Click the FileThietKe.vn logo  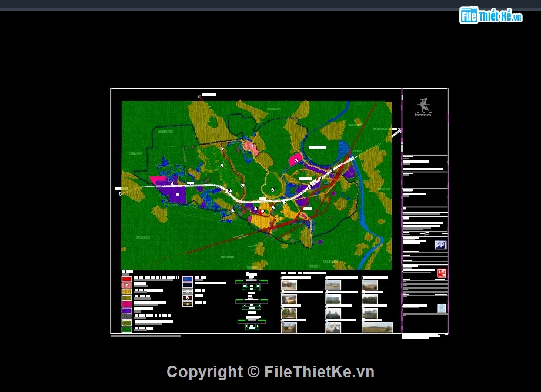[491, 15]
